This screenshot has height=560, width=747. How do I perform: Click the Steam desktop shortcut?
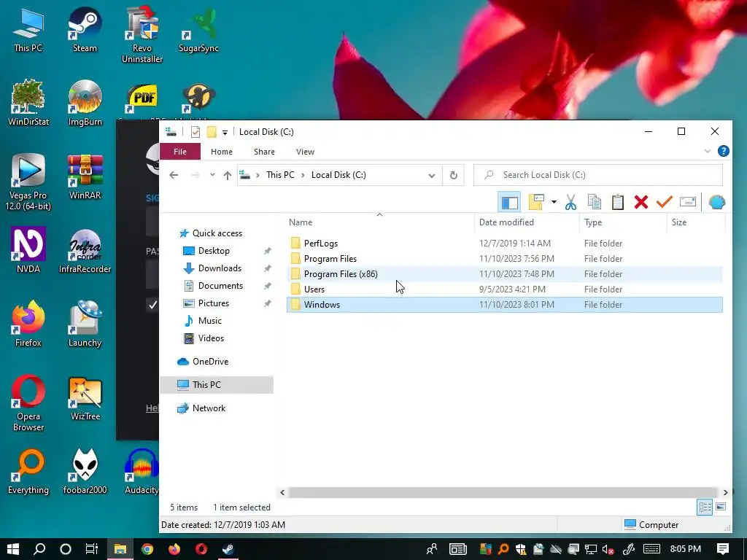tap(85, 29)
